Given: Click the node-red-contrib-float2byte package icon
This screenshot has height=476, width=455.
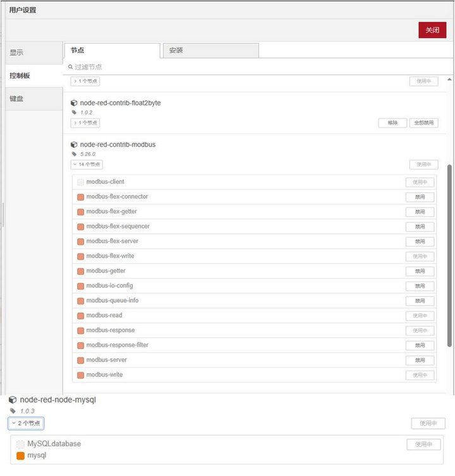Looking at the screenshot, I should coord(74,103).
